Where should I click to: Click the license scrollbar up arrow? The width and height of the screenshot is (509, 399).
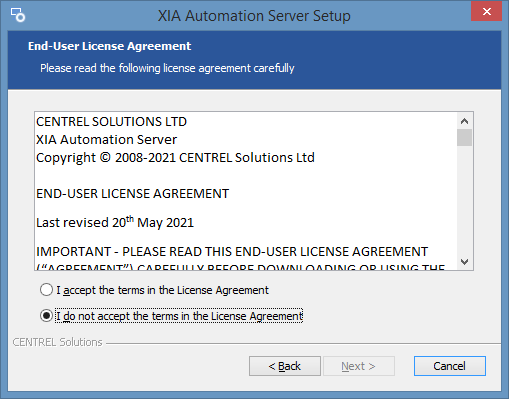[x=464, y=121]
